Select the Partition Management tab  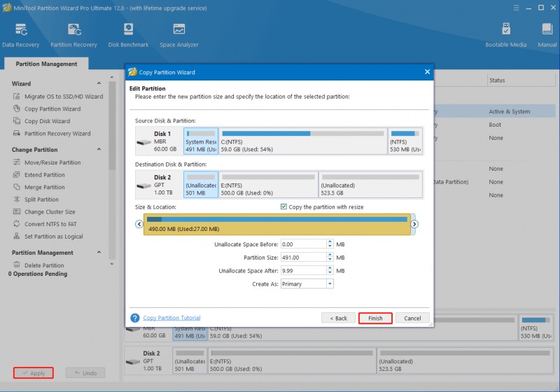46,64
